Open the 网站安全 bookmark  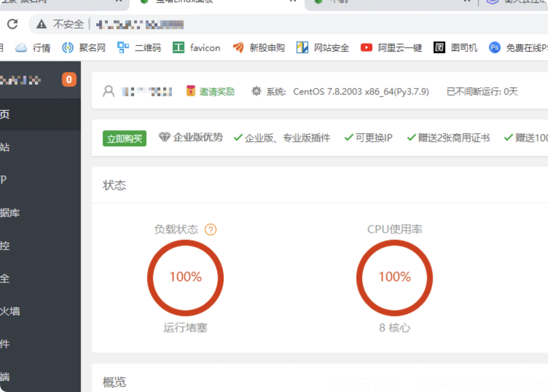pyautogui.click(x=323, y=48)
